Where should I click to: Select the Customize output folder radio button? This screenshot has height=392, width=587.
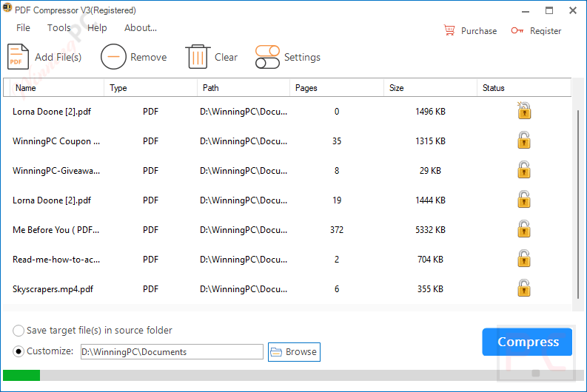pos(19,351)
